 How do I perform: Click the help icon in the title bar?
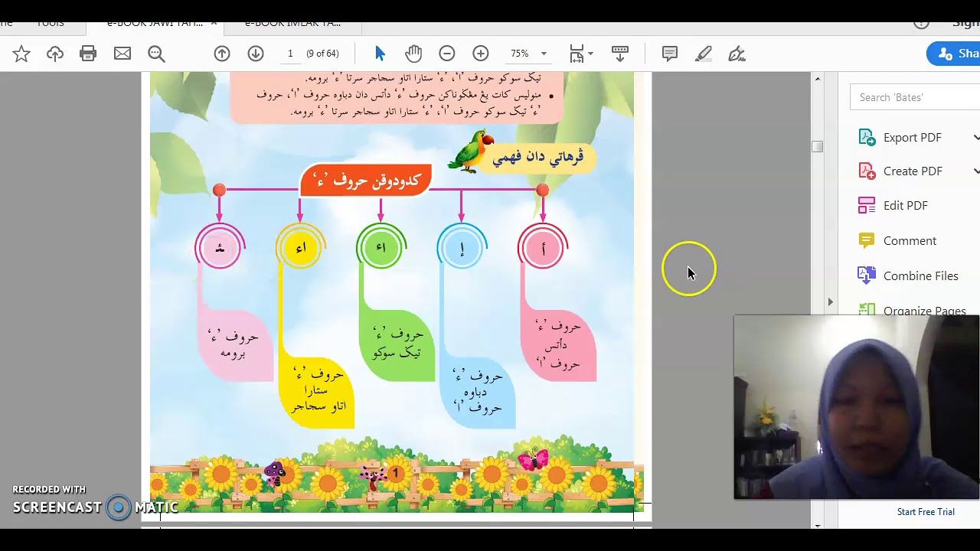coord(921,23)
